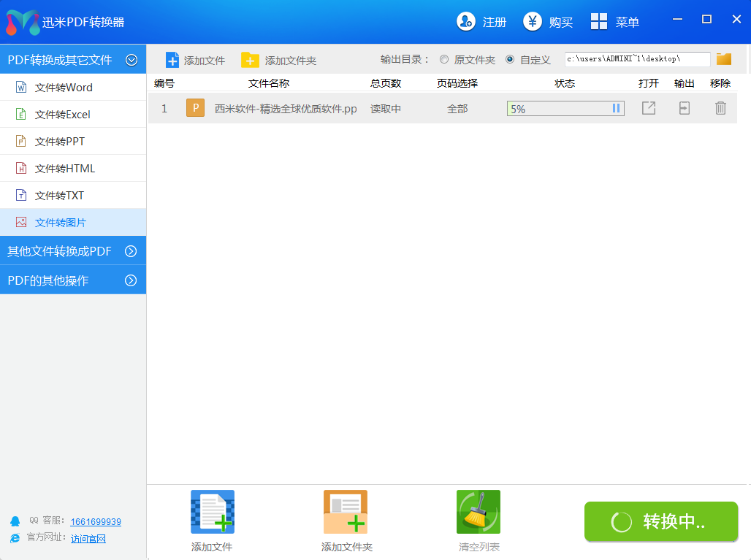Viewport: 751px width, 560px height.
Task: Click the output path input field
Action: point(636,59)
